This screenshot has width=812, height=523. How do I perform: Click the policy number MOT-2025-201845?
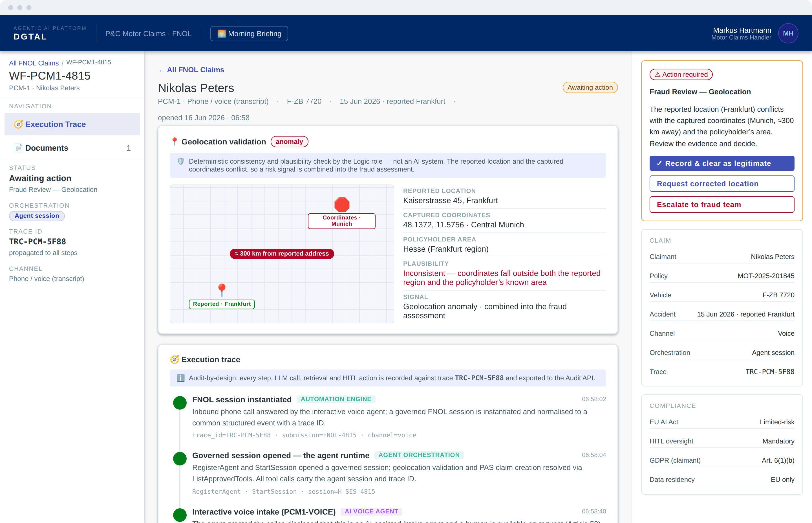click(x=766, y=276)
